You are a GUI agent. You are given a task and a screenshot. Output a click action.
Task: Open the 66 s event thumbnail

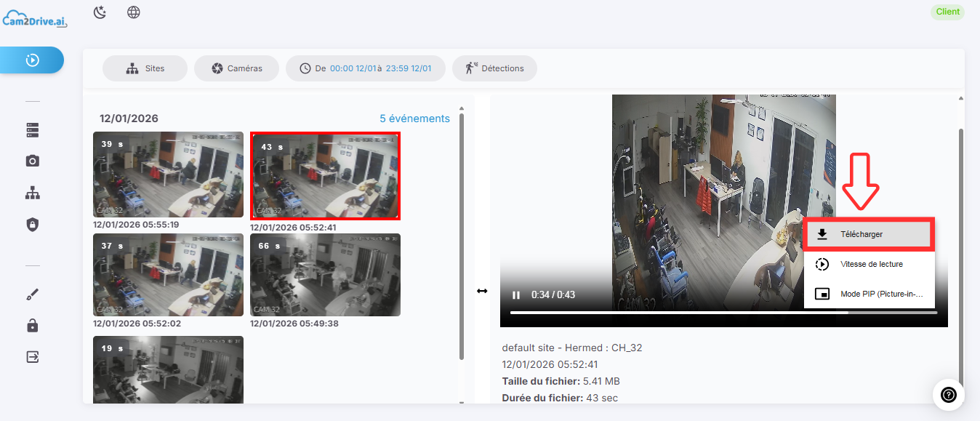325,275
